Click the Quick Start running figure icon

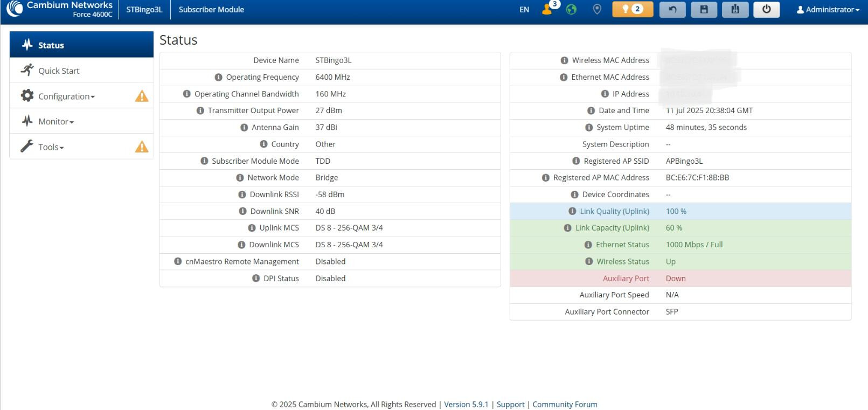(x=27, y=70)
